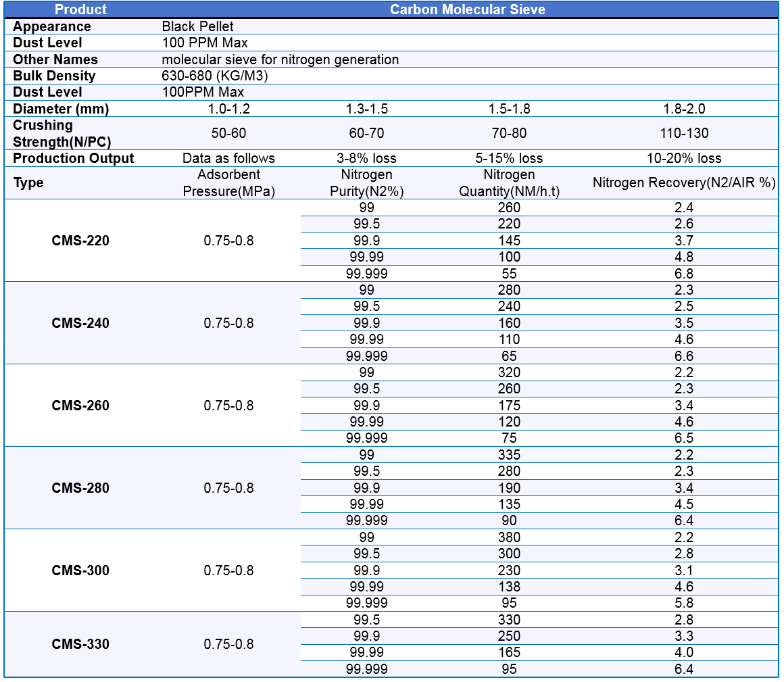This screenshot has width=784, height=682.
Task: Select the Nitrogen Recovery(N2/AIR %) header
Action: pyautogui.click(x=684, y=182)
